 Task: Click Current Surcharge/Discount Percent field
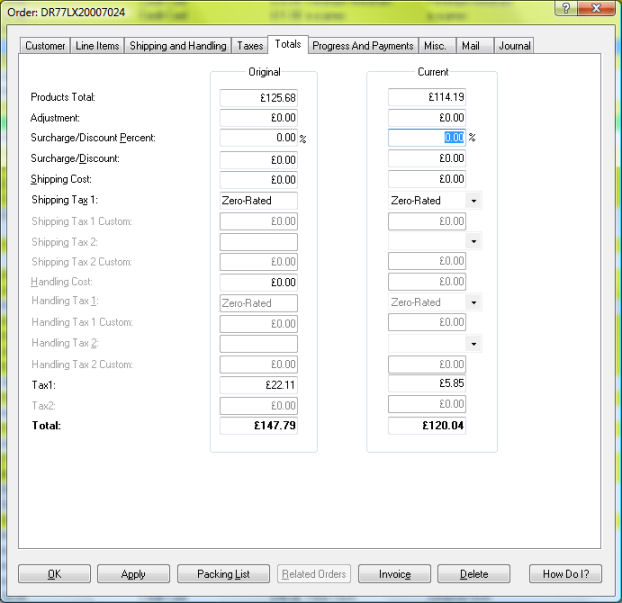click(x=427, y=138)
